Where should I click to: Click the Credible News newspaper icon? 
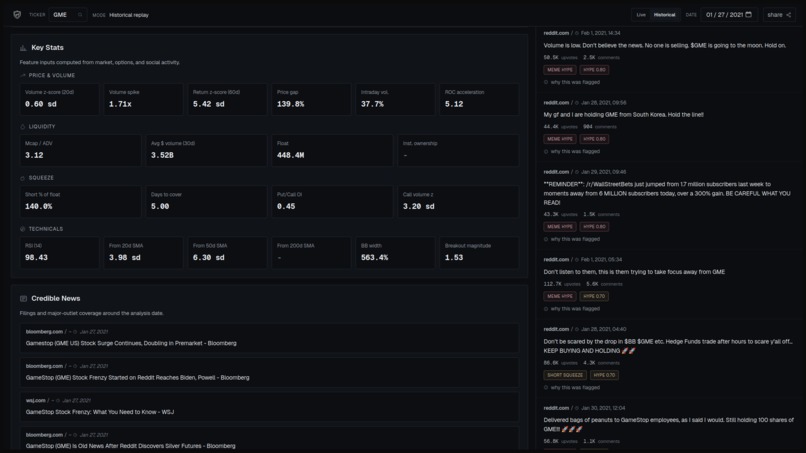23,299
